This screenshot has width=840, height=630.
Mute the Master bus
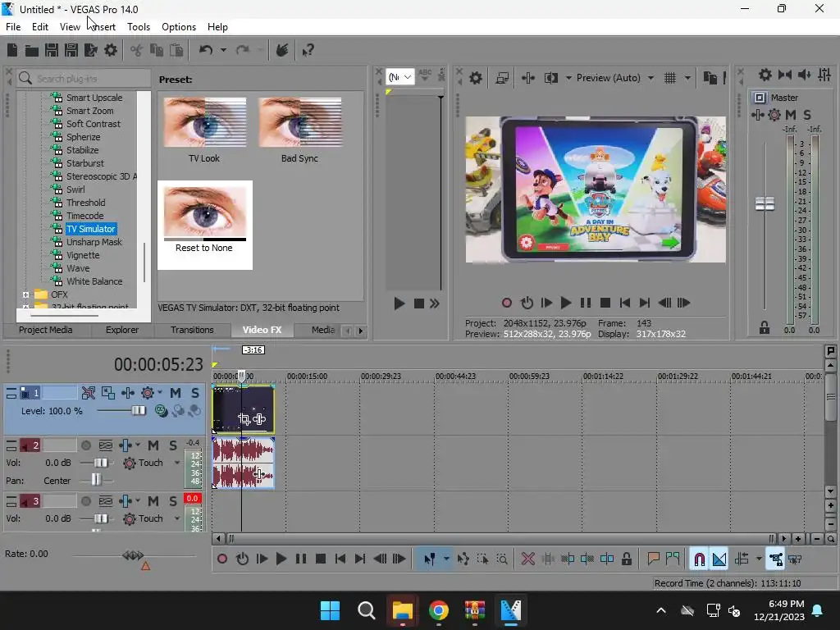coord(790,115)
